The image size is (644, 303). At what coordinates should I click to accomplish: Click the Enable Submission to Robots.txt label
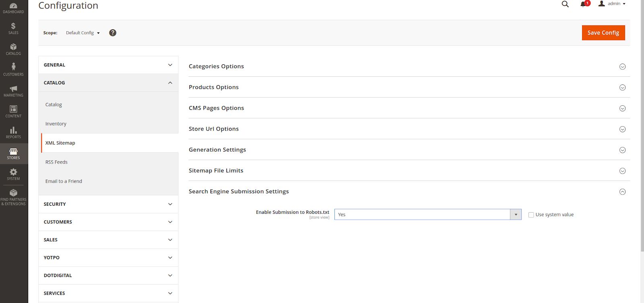[x=293, y=212]
